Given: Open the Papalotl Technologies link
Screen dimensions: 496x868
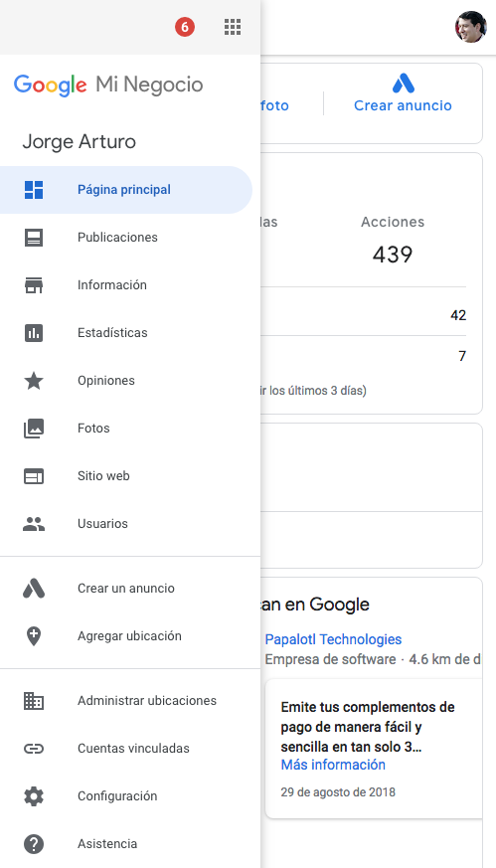Looking at the screenshot, I should 333,639.
